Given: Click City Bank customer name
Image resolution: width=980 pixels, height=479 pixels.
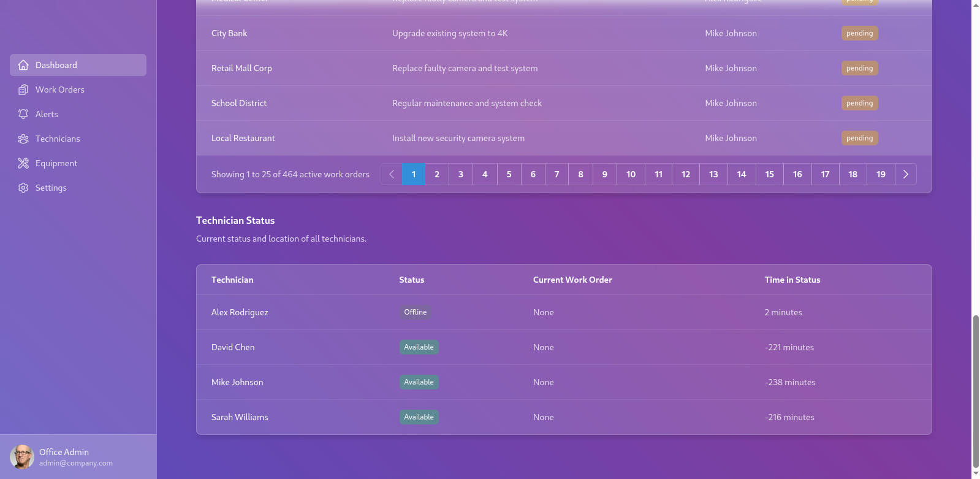Looking at the screenshot, I should point(229,33).
